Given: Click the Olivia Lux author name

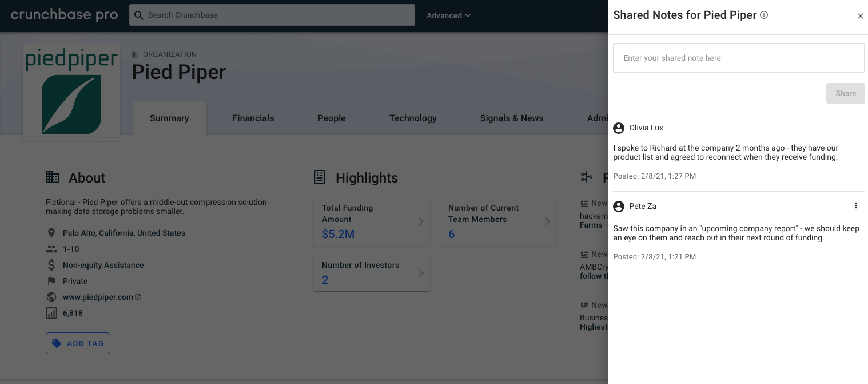Looking at the screenshot, I should (x=646, y=128).
